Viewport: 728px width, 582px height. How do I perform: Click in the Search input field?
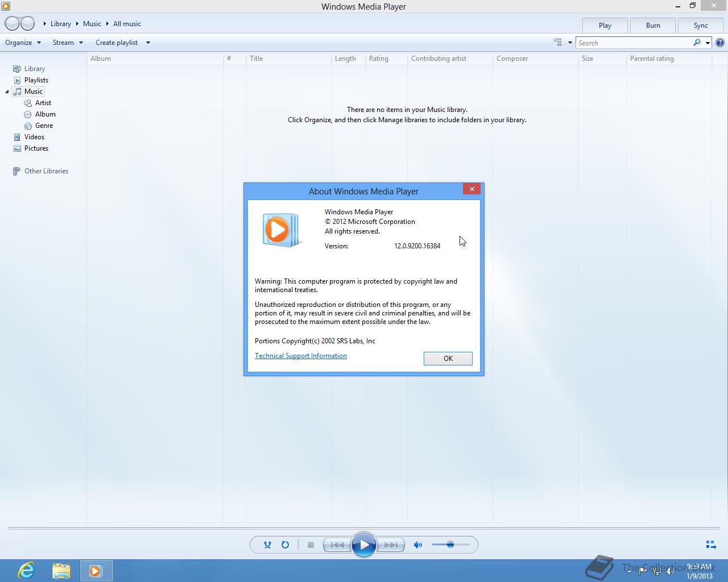click(x=634, y=43)
